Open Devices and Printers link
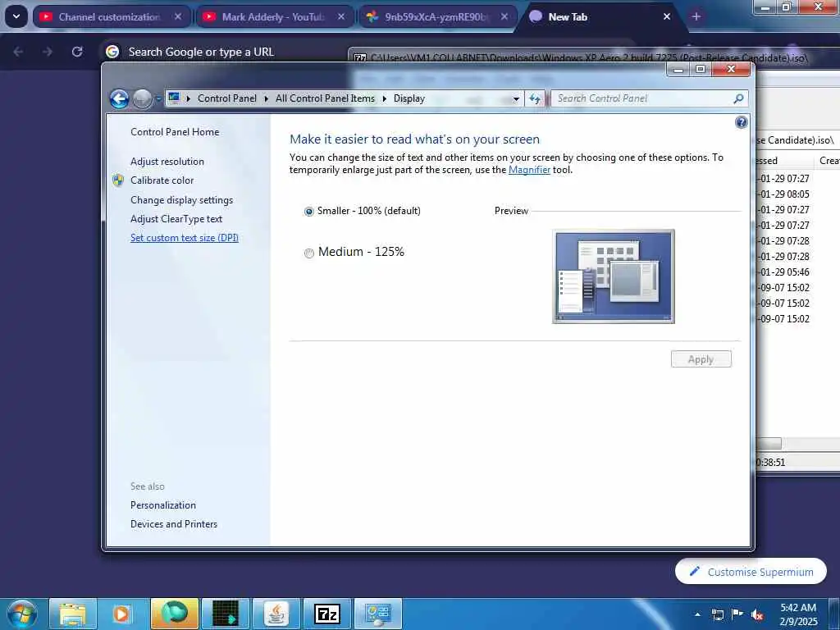Image resolution: width=840 pixels, height=630 pixels. pos(174,524)
